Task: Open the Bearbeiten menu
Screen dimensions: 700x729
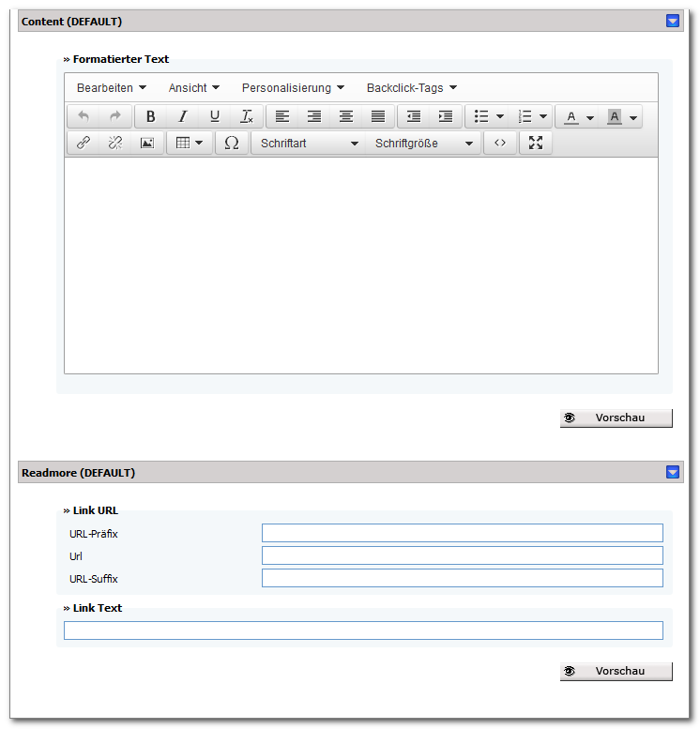Action: (x=112, y=88)
